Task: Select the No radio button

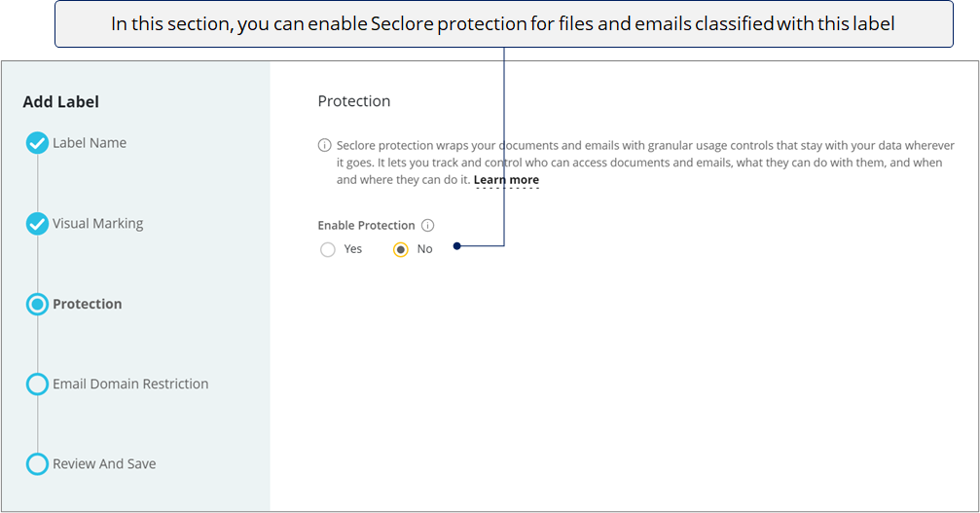Action: (x=401, y=250)
